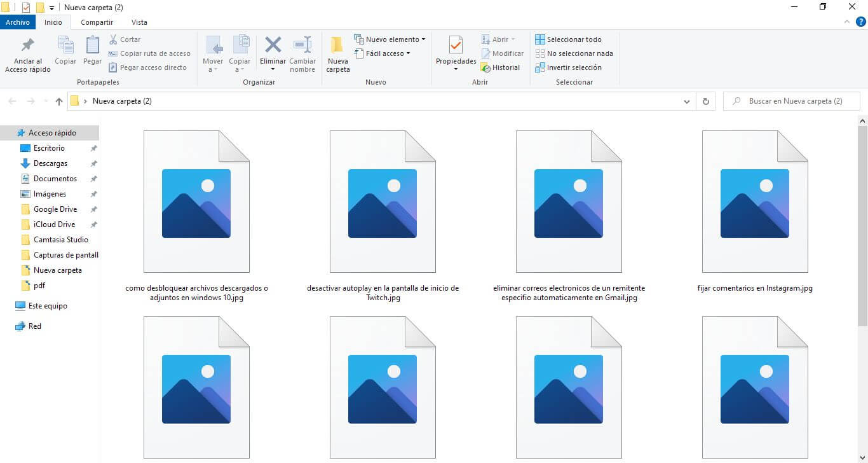Expand the address bar history dropdown
This screenshot has height=463, width=868.
tap(687, 101)
